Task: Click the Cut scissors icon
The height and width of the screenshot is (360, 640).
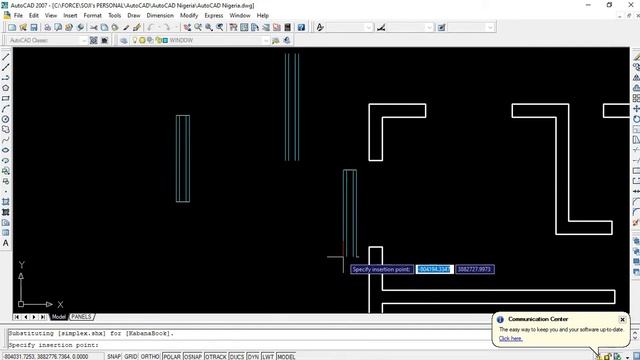Action: click(x=93, y=27)
